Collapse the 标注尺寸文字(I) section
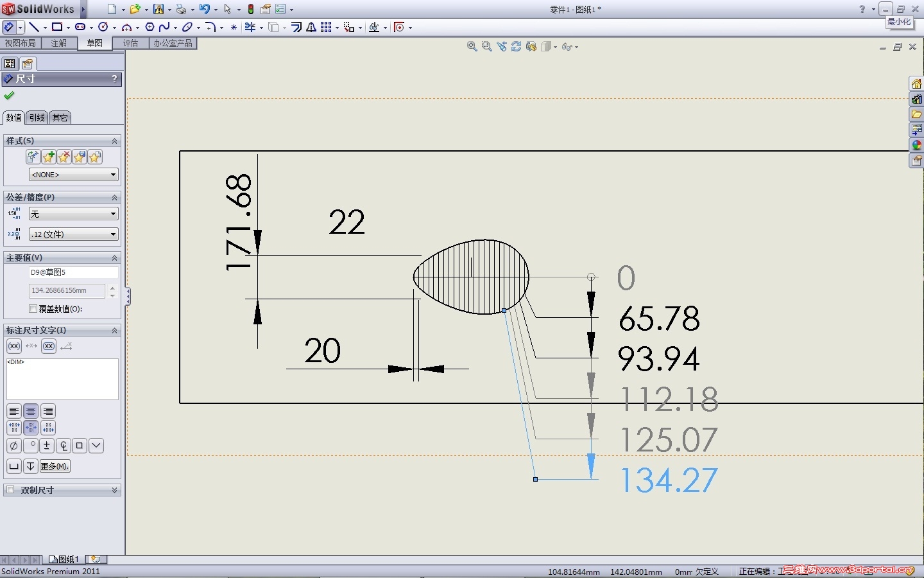The width and height of the screenshot is (924, 578). (x=115, y=330)
